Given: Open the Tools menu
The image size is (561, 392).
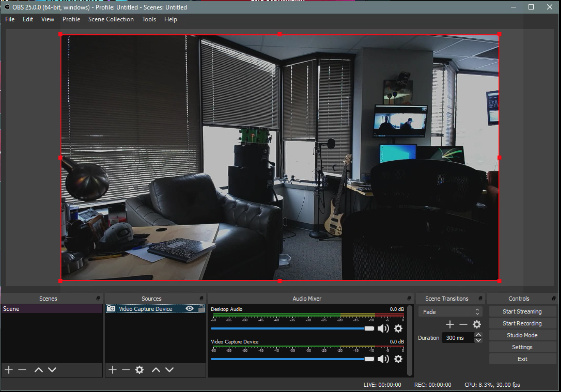Looking at the screenshot, I should pos(149,19).
